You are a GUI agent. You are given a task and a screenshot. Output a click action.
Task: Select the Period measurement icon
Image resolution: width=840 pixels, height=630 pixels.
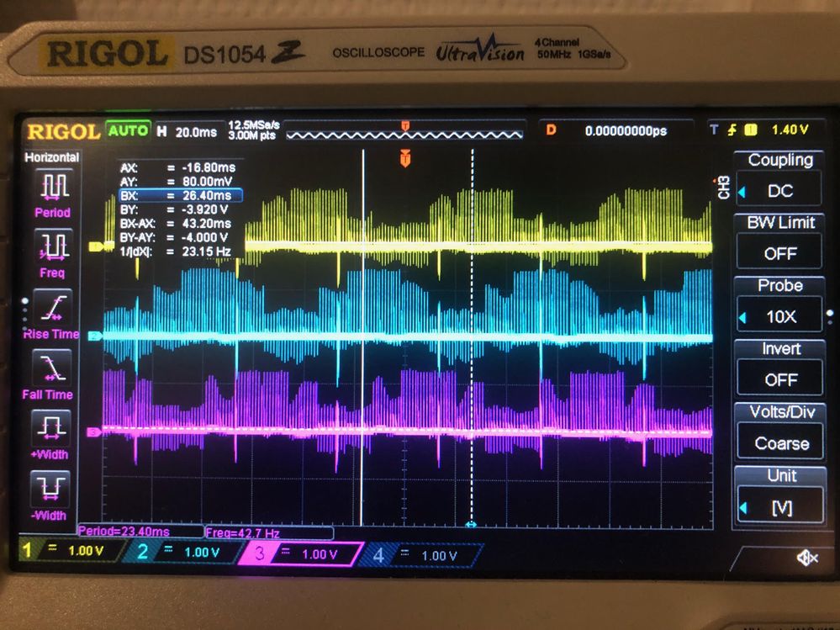[54, 187]
